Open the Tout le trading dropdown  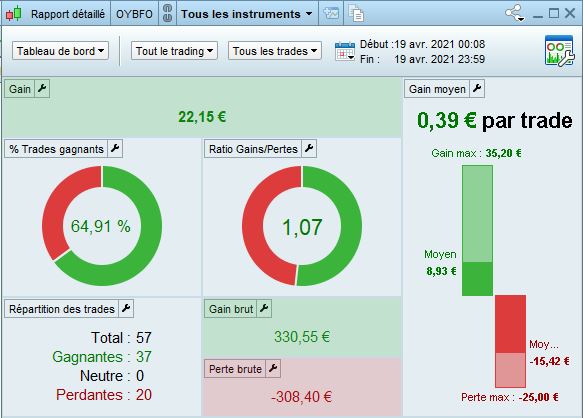pyautogui.click(x=174, y=51)
